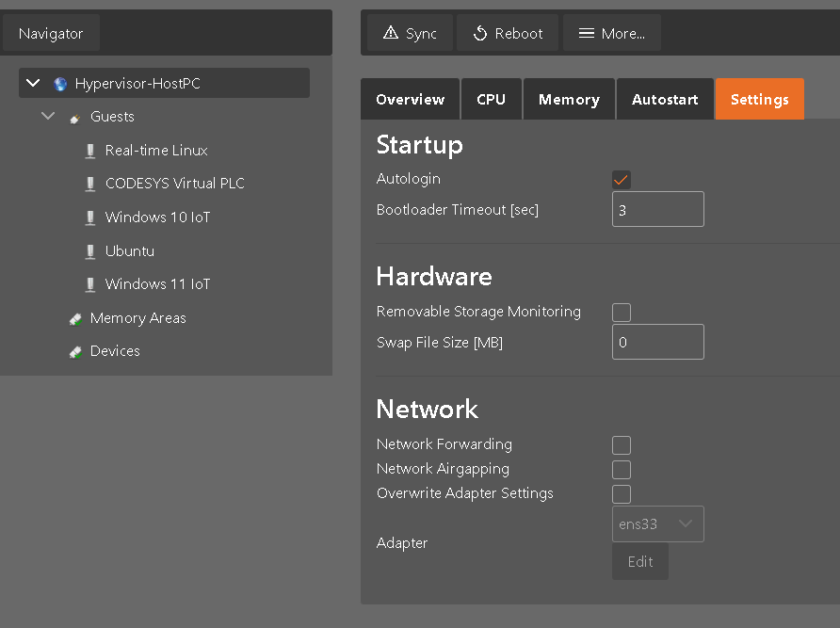Click the Edit button under Adapter
Screen dimensions: 840x628
point(639,561)
